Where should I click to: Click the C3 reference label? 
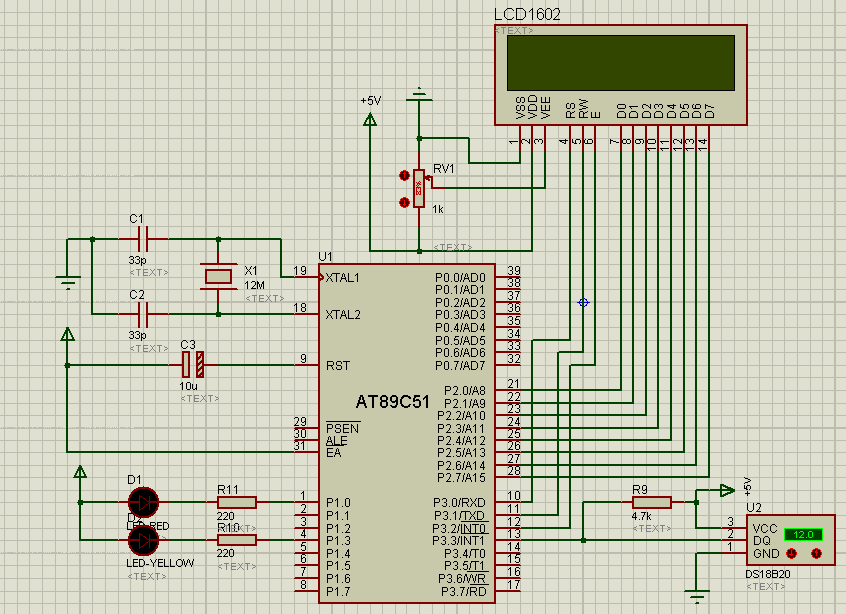click(188, 344)
